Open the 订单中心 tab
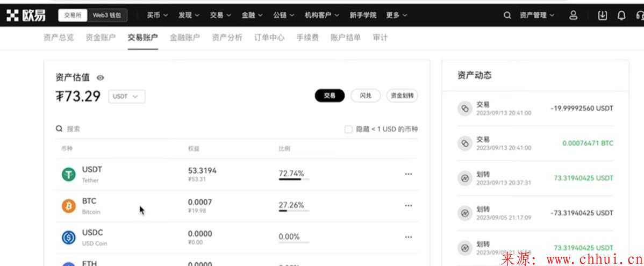644x266 pixels. [x=269, y=38]
